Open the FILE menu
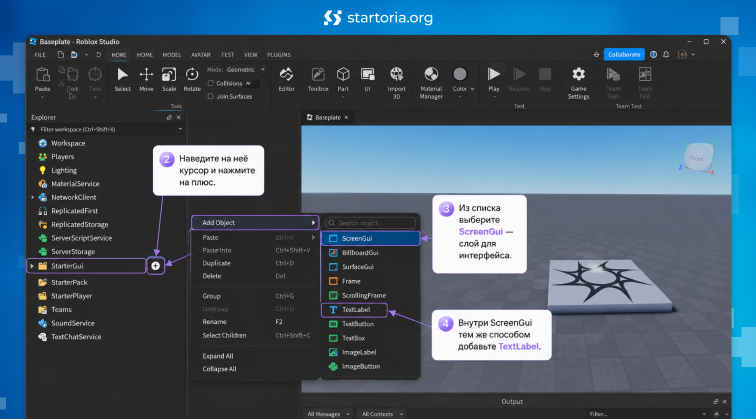This screenshot has height=419, width=756. click(40, 55)
